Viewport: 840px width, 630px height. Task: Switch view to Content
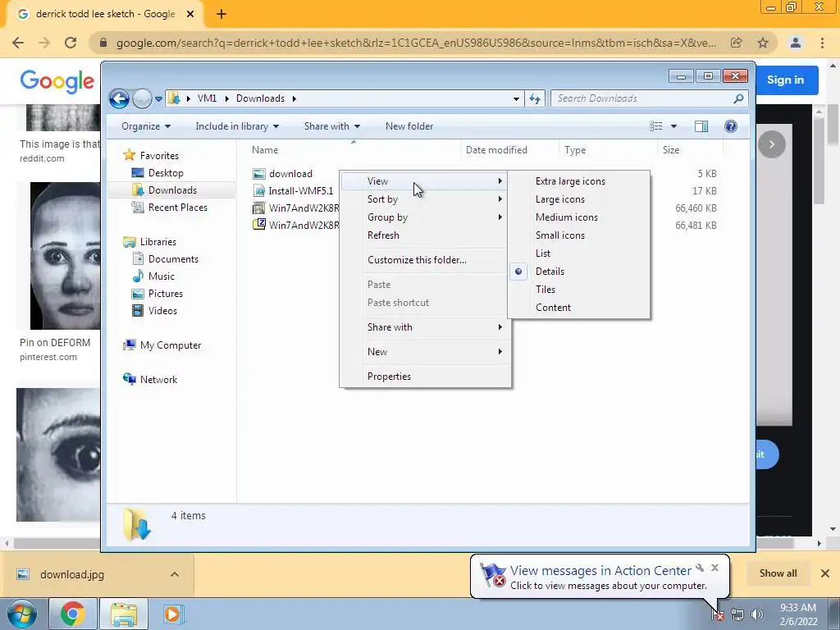tap(578, 308)
